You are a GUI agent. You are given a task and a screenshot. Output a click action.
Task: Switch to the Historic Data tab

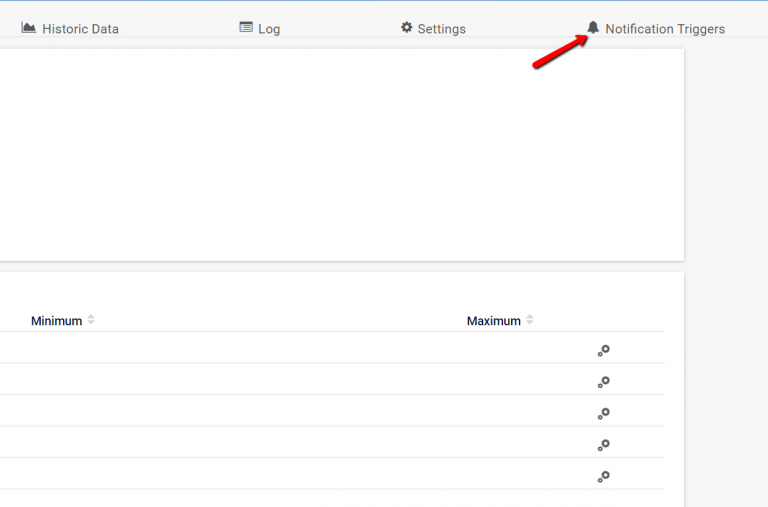point(80,29)
